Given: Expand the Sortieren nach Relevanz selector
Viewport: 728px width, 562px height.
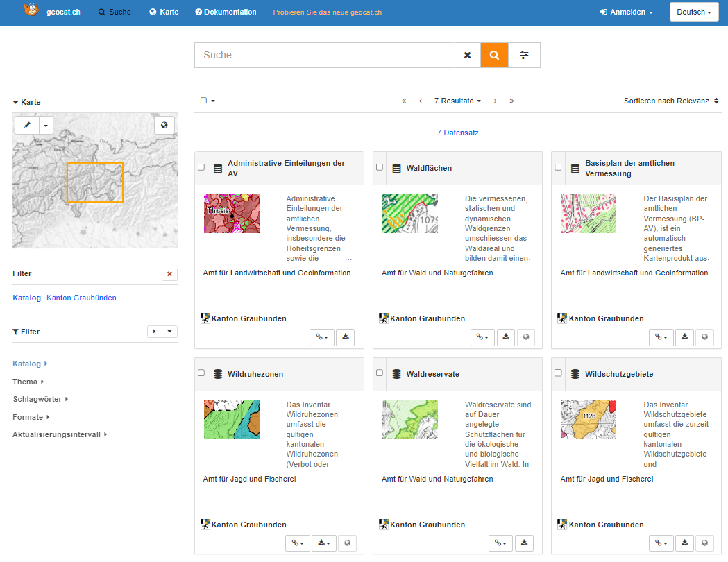Looking at the screenshot, I should click(671, 101).
